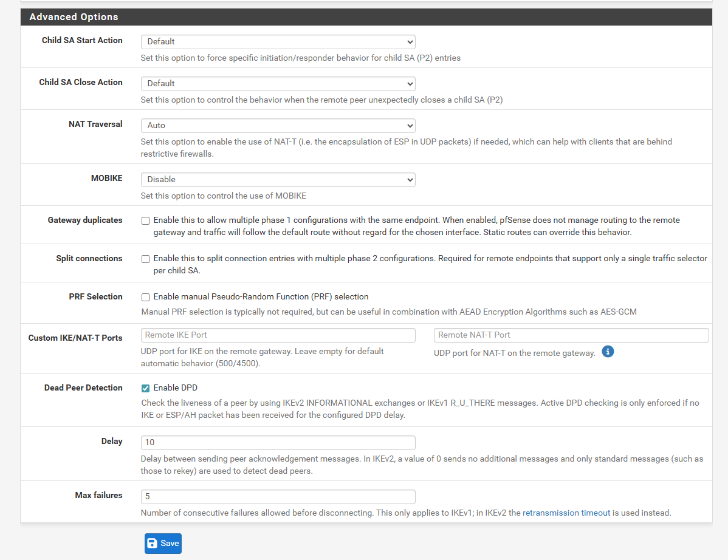Click the Advanced Options panel header
Image resolution: width=728 pixels, height=560 pixels.
tap(366, 16)
